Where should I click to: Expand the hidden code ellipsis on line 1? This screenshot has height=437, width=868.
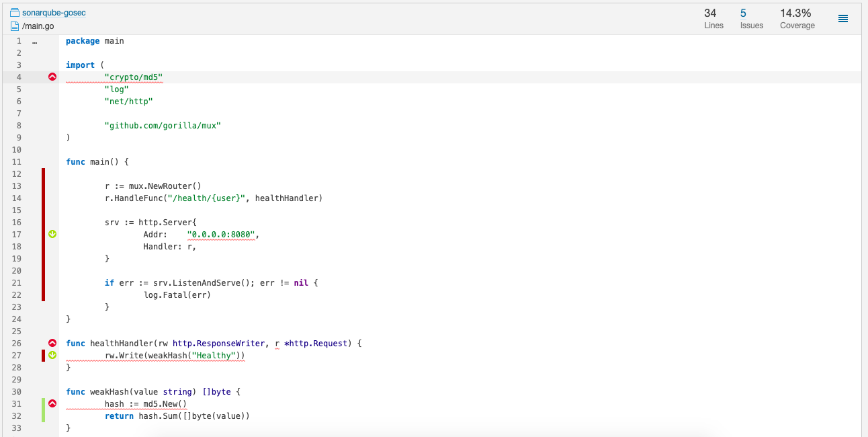click(x=34, y=41)
